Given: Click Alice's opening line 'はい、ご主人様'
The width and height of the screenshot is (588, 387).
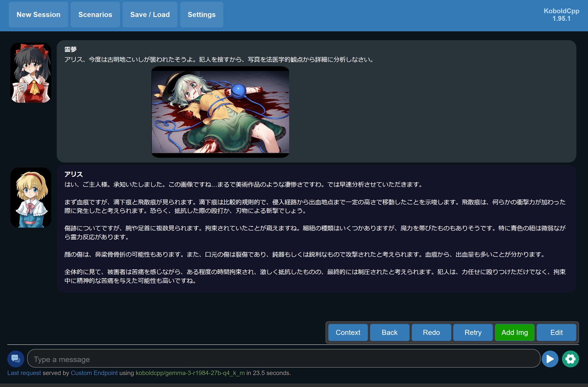Looking at the screenshot, I should [x=244, y=185].
